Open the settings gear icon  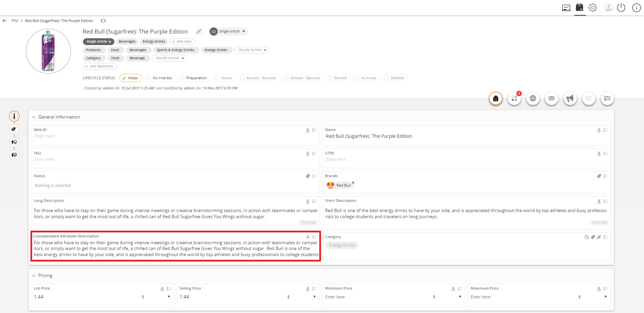pos(593,7)
